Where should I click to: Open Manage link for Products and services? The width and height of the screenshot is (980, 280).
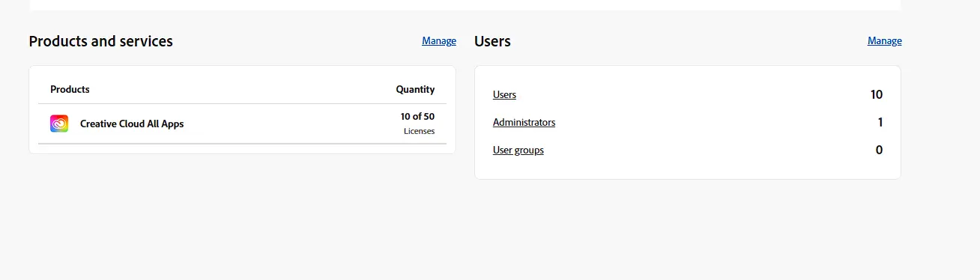[439, 40]
